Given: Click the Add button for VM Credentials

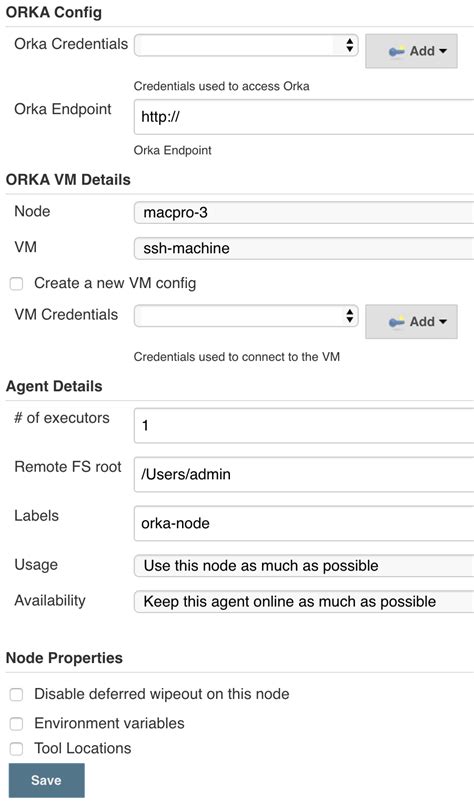Looking at the screenshot, I should [411, 322].
